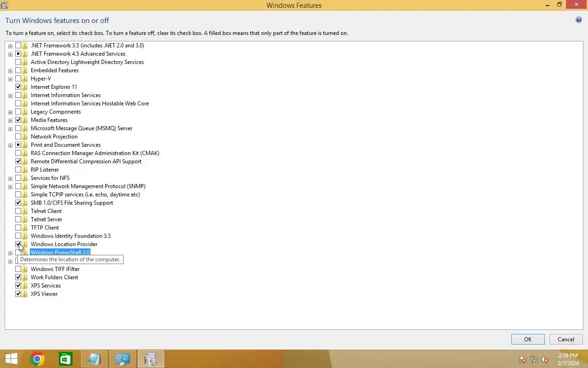Switch to the Notepad taskbar icon
Screen dimensions: 588x368
94,359
